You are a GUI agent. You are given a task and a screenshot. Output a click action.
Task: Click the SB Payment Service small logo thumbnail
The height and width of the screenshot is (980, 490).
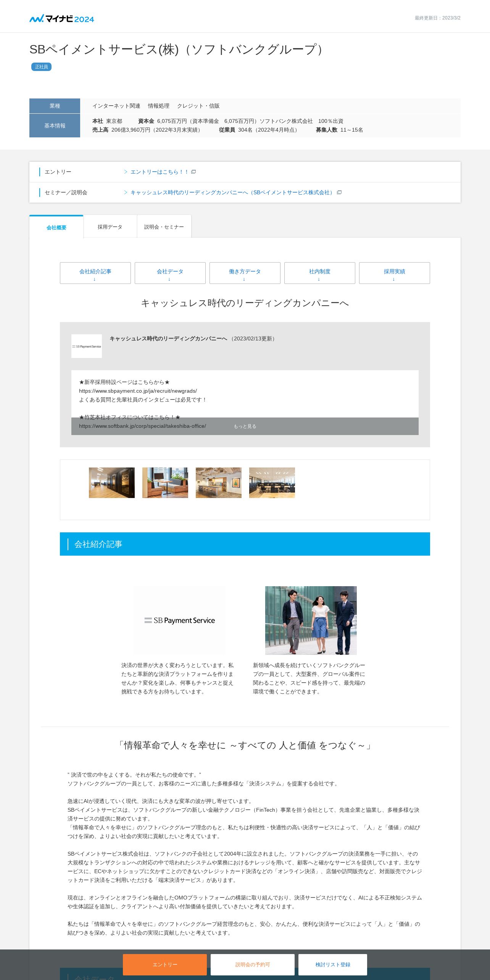pos(87,346)
